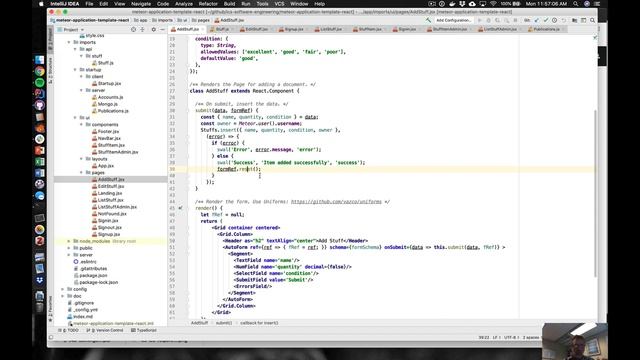The width and height of the screenshot is (640, 360).
Task: Open the VCS menu
Action: click(x=279, y=4)
